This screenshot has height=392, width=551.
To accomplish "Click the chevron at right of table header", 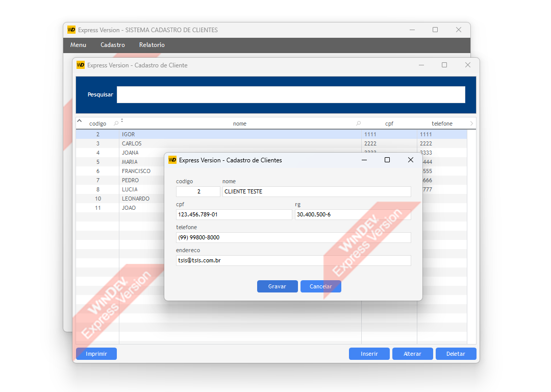I will click(x=471, y=124).
